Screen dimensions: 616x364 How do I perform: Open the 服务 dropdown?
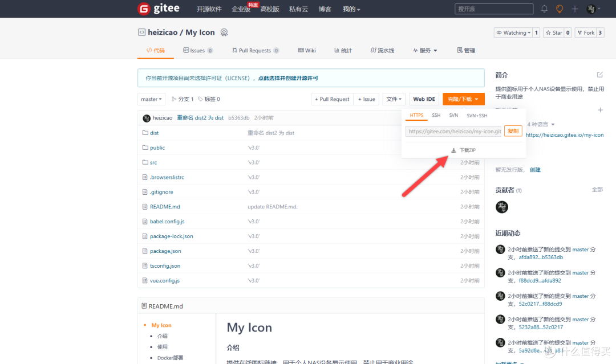(x=424, y=50)
